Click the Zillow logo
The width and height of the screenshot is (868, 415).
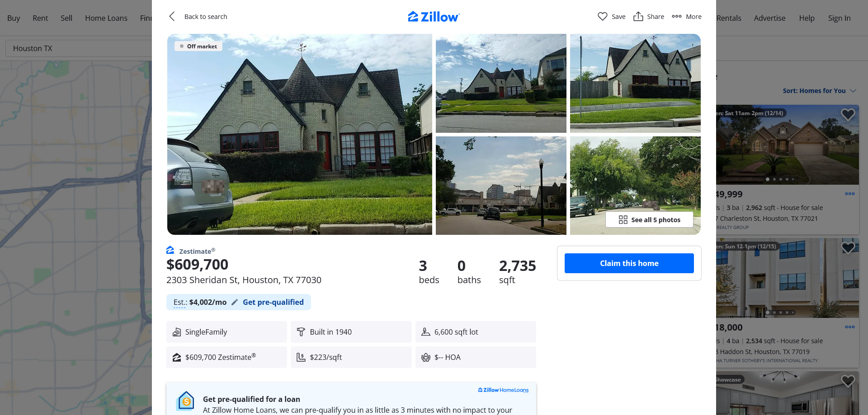[434, 17]
